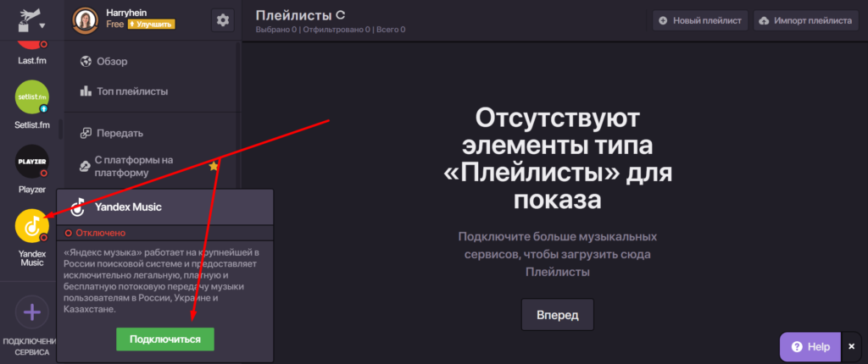Click Импорт плейлиста button
The image size is (868, 364).
(804, 20)
